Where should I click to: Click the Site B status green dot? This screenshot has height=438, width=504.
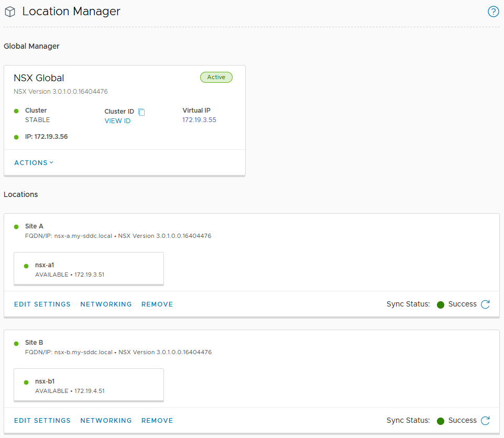(16, 344)
